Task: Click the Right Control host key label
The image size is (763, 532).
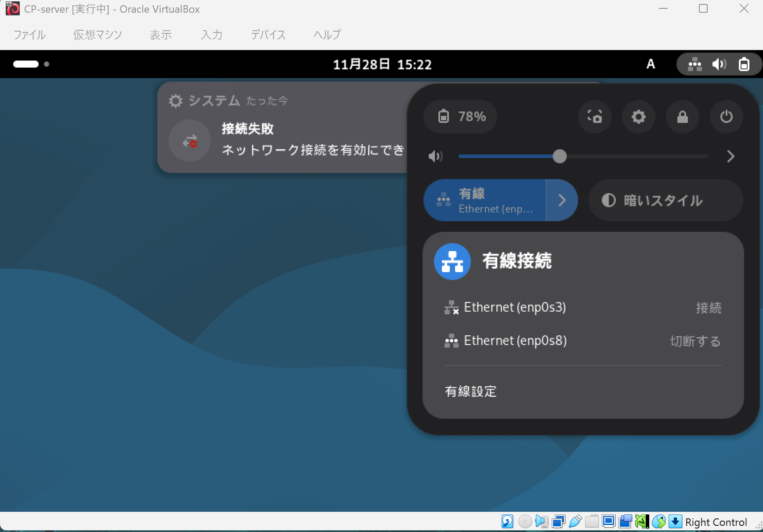Action: pos(716,522)
